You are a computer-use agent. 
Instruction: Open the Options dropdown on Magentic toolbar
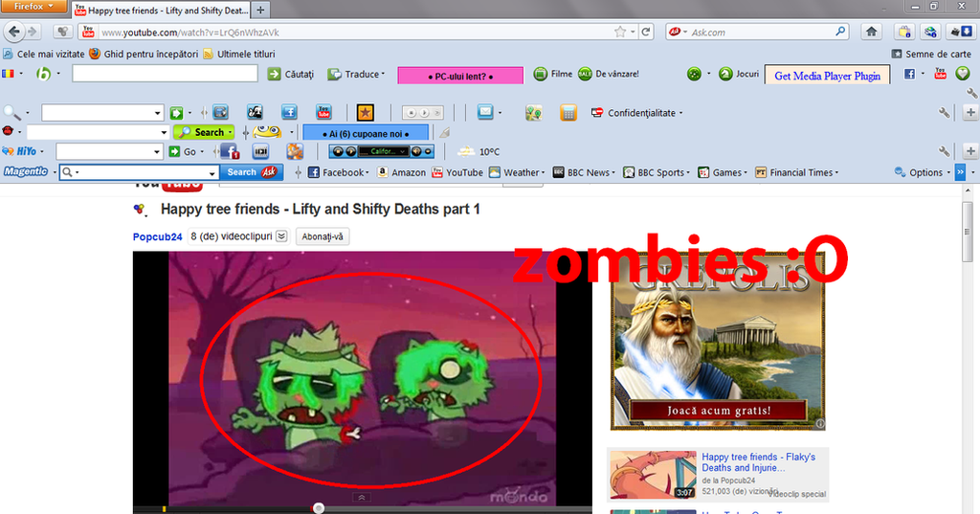[x=922, y=172]
